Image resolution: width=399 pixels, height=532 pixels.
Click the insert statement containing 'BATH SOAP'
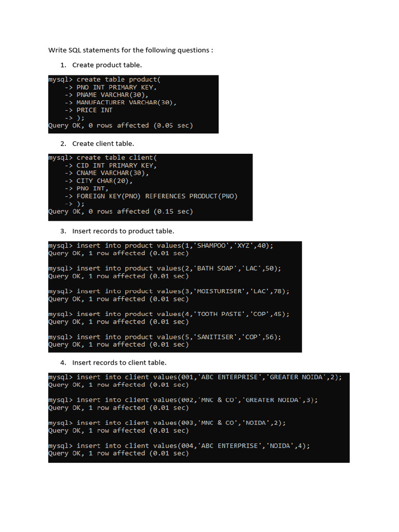[165, 269]
